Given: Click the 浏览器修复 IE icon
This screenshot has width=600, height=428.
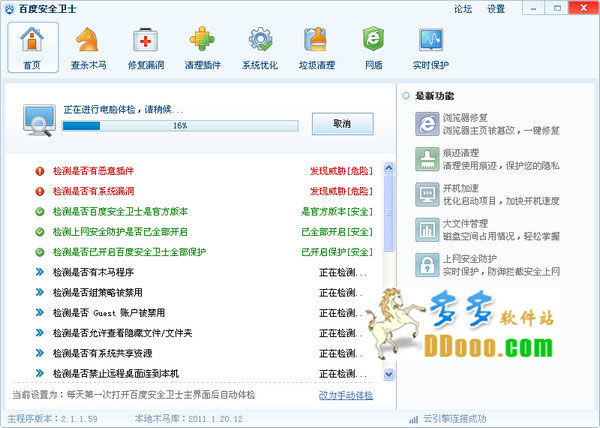Looking at the screenshot, I should click(427, 124).
